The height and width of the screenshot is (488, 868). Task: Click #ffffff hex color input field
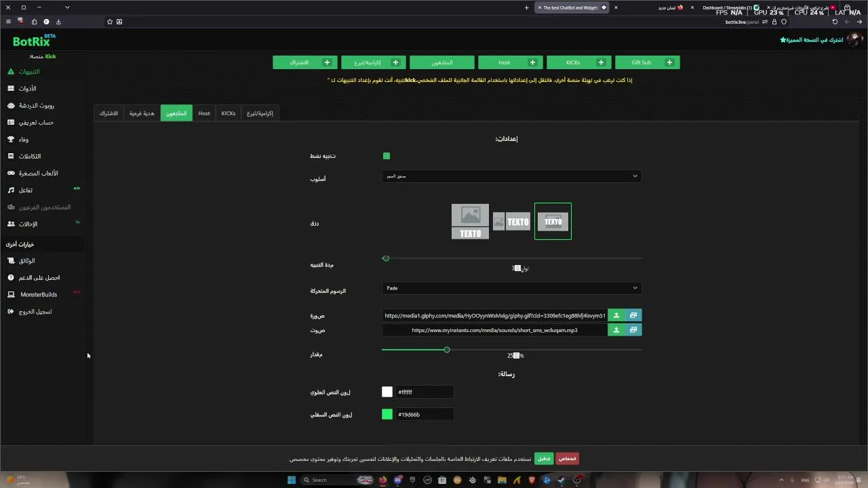tap(425, 392)
